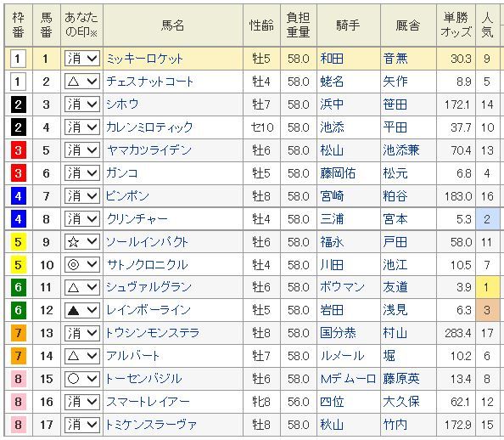Change the ☆ mark for ソールインパクト
Screen dimensions: 504x440
click(82, 242)
